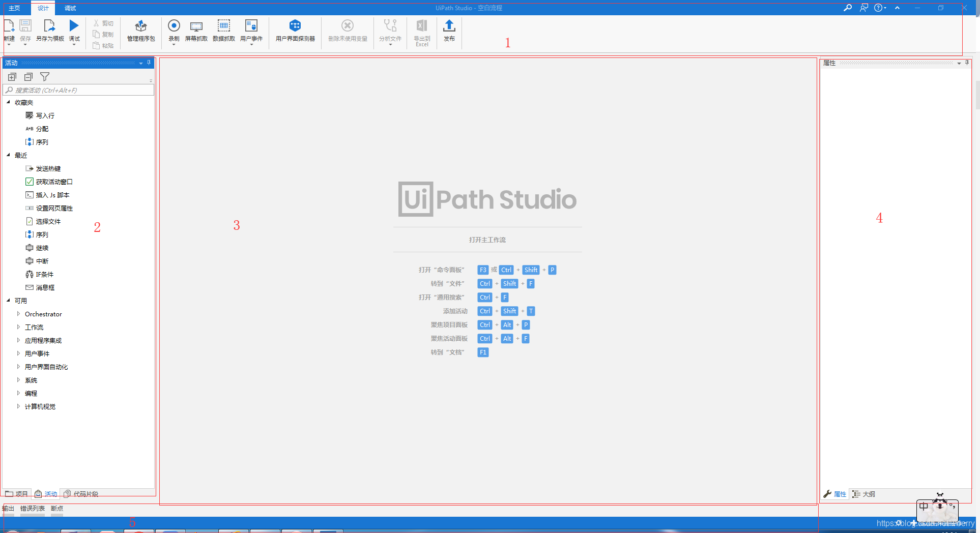Image resolution: width=980 pixels, height=533 pixels.
Task: Open Manage Packages (管理程序包)
Action: [141, 31]
